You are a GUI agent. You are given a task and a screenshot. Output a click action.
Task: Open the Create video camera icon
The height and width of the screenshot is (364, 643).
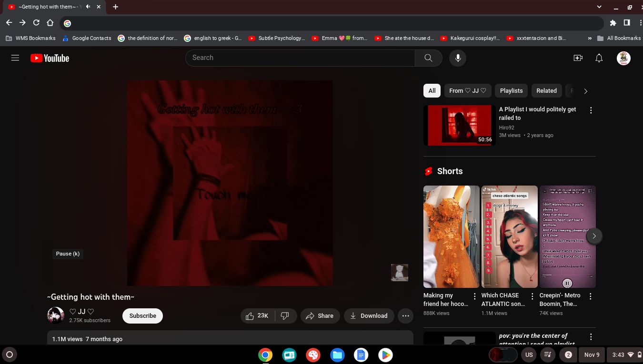(578, 58)
